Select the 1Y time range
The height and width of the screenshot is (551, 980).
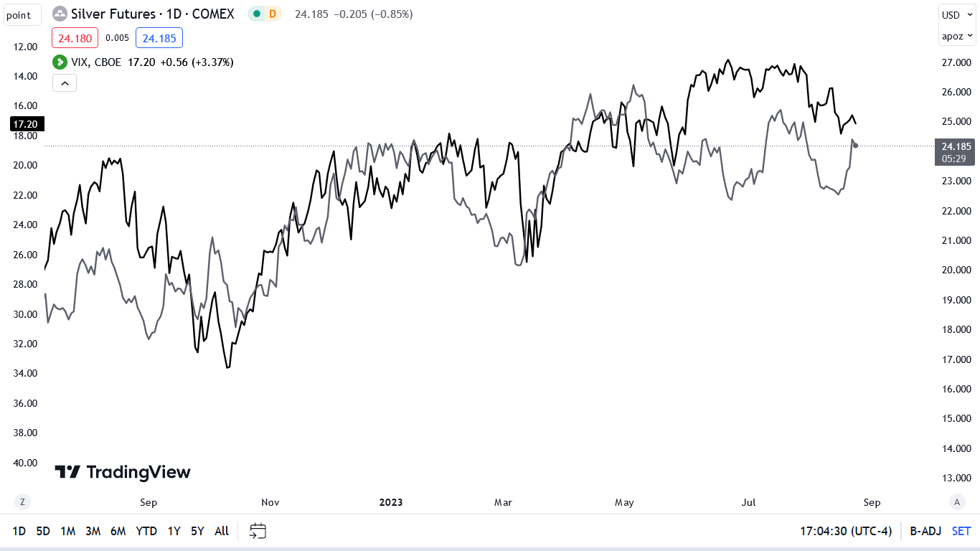click(174, 531)
